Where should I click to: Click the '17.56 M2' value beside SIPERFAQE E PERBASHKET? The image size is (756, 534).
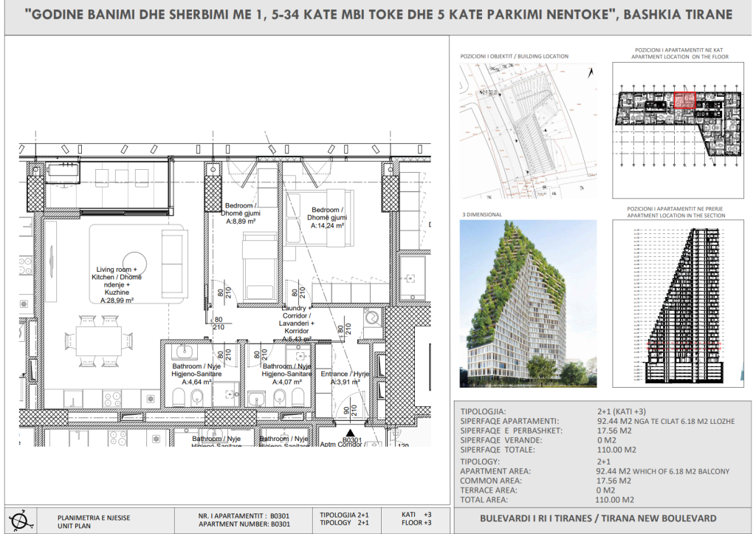tap(614, 431)
